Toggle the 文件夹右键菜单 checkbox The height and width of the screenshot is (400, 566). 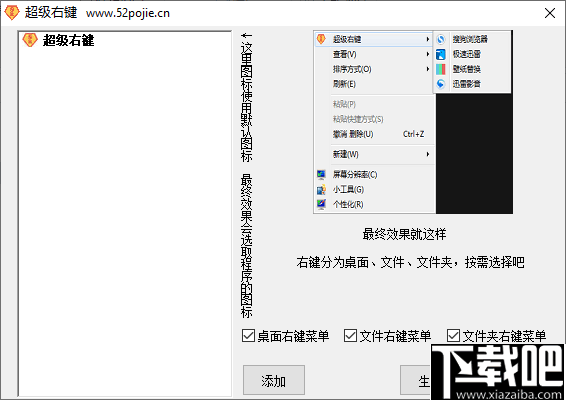click(453, 336)
